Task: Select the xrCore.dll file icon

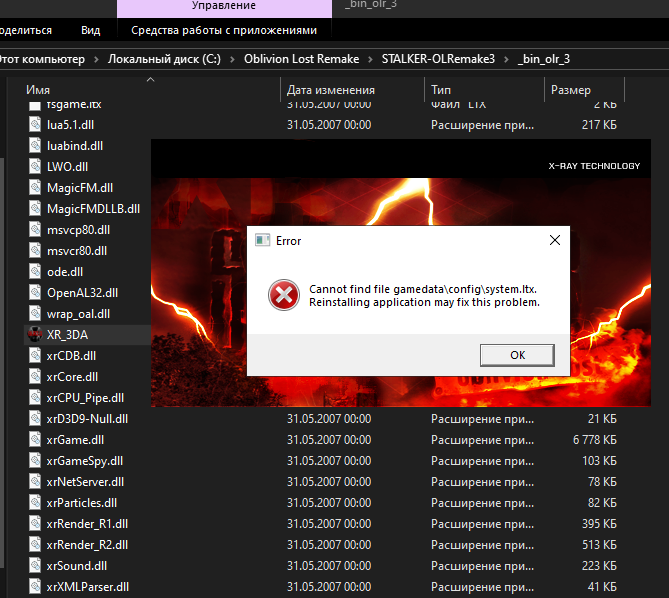Action: tap(35, 377)
